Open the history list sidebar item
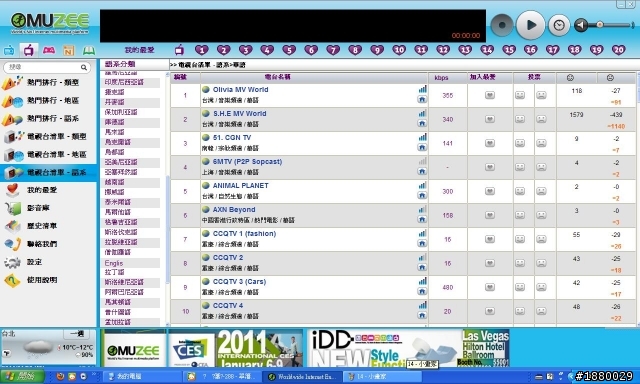This screenshot has height=384, width=640. click(48, 226)
